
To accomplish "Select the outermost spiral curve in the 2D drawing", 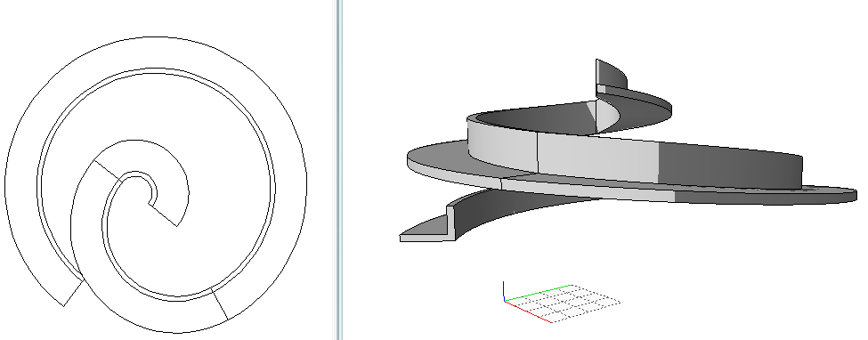I will coord(156,185).
